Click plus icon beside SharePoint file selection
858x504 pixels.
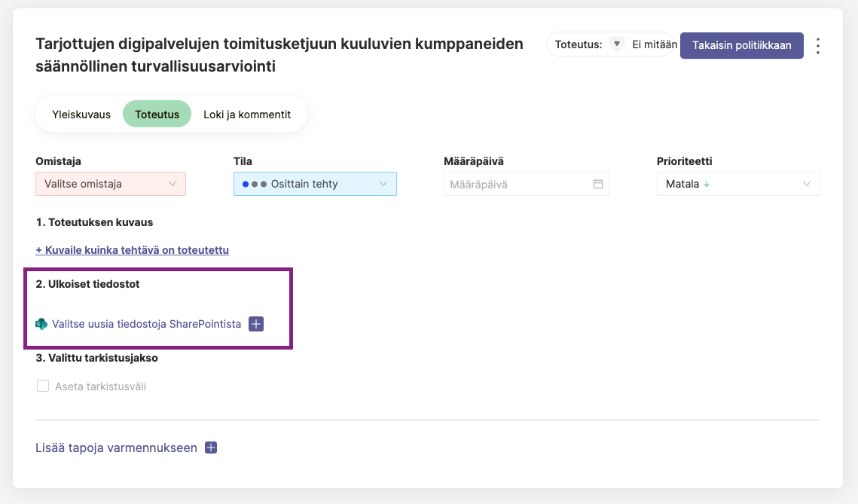pos(256,324)
